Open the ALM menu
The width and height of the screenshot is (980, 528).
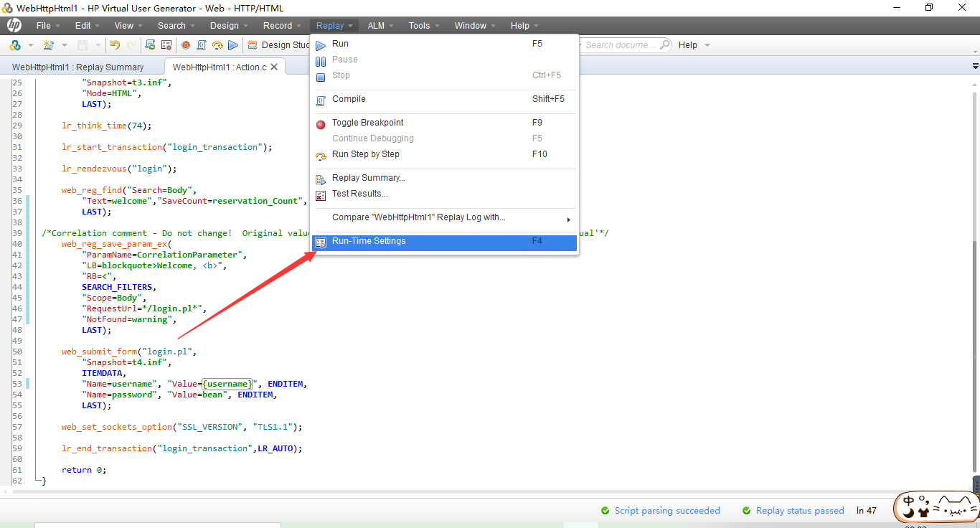coord(381,26)
